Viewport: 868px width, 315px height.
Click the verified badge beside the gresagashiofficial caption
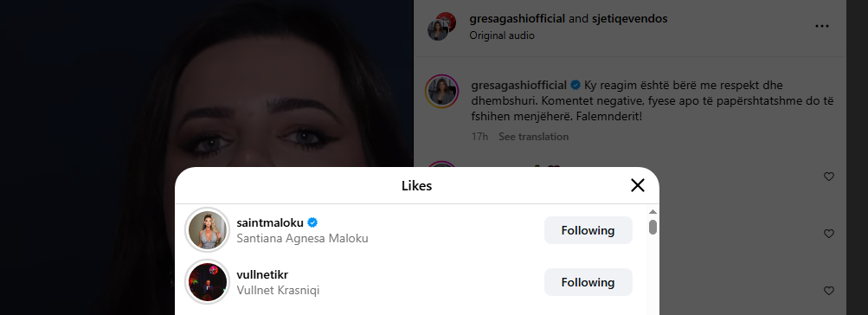575,86
